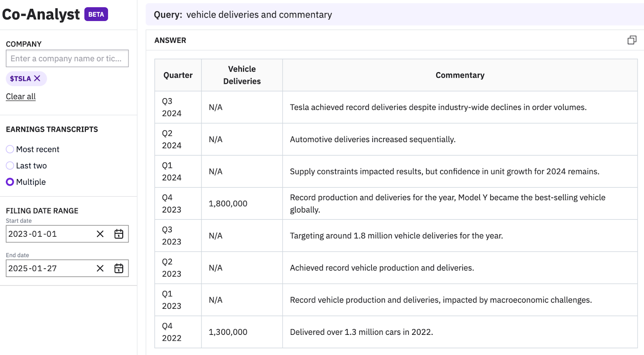
Task: Click the start date field showing 2023-01-01
Action: coord(48,234)
